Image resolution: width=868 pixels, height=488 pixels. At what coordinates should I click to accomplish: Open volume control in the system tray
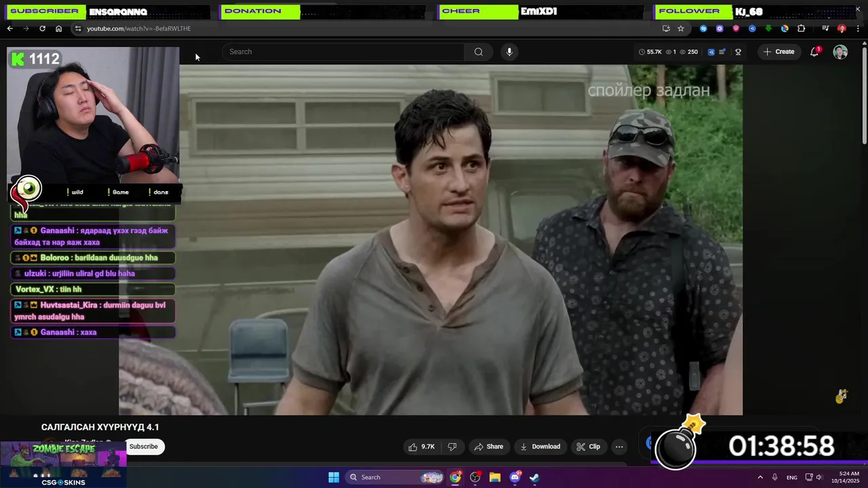(x=818, y=477)
